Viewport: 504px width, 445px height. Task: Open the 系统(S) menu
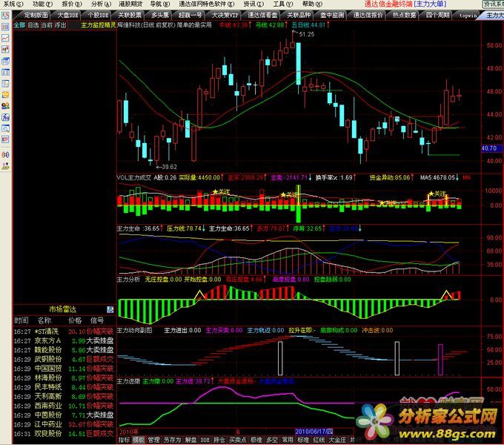click(13, 4)
